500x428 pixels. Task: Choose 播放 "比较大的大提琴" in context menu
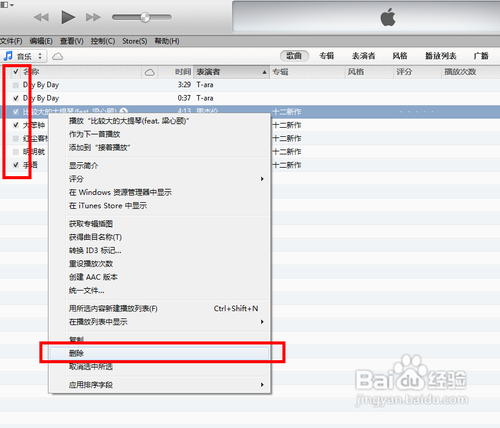tap(159, 121)
